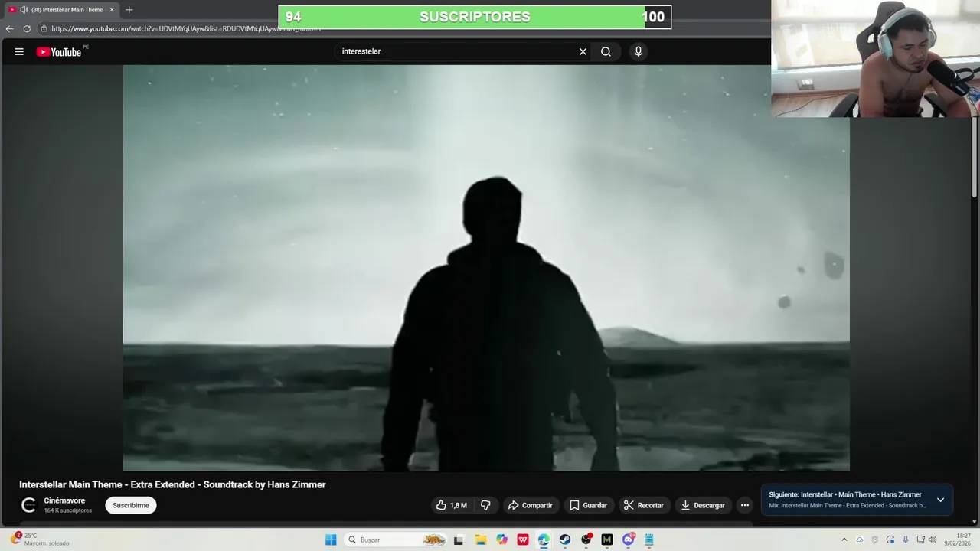The image size is (980, 551).
Task: Open WPS Office from taskbar
Action: [x=523, y=540]
